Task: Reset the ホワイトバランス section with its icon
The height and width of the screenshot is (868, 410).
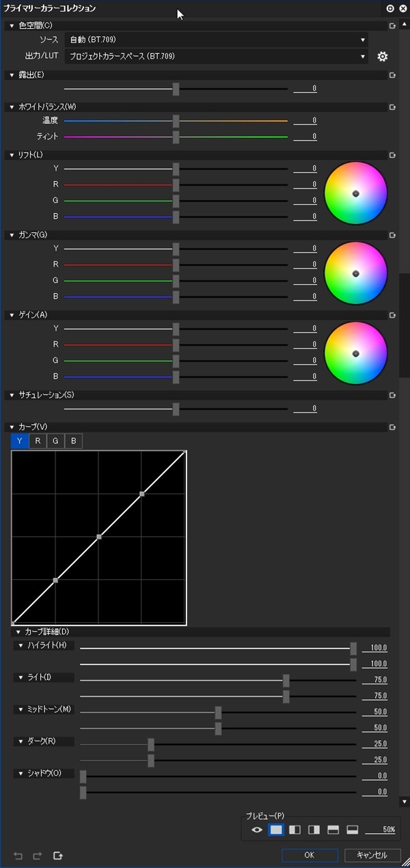Action: pos(392,107)
